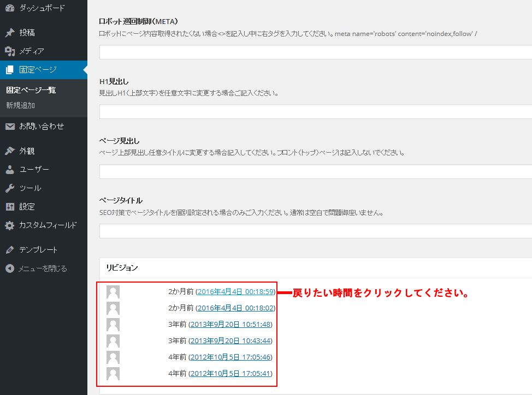This screenshot has width=532, height=395.
Task: Open revision 2013年9月20日 10:43:44
Action: pos(230,341)
